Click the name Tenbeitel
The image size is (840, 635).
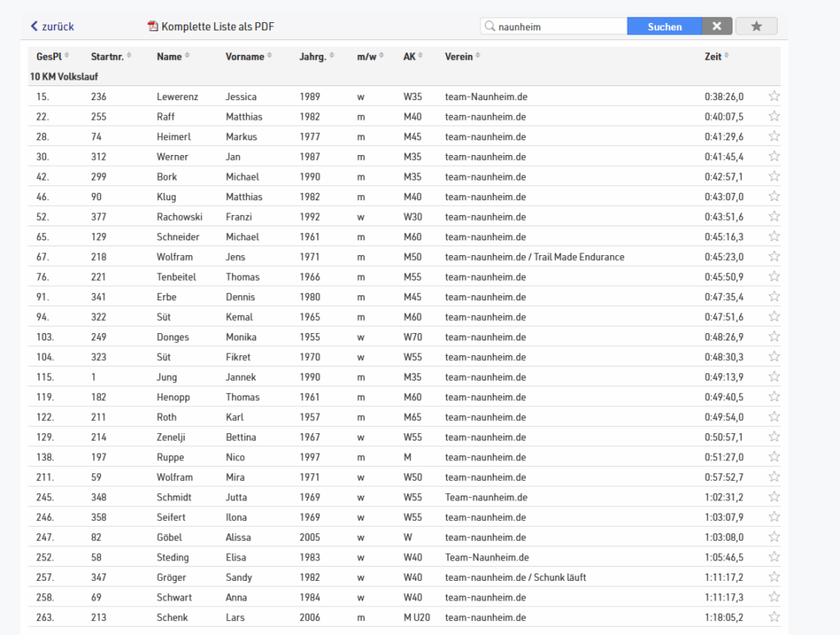tap(176, 277)
